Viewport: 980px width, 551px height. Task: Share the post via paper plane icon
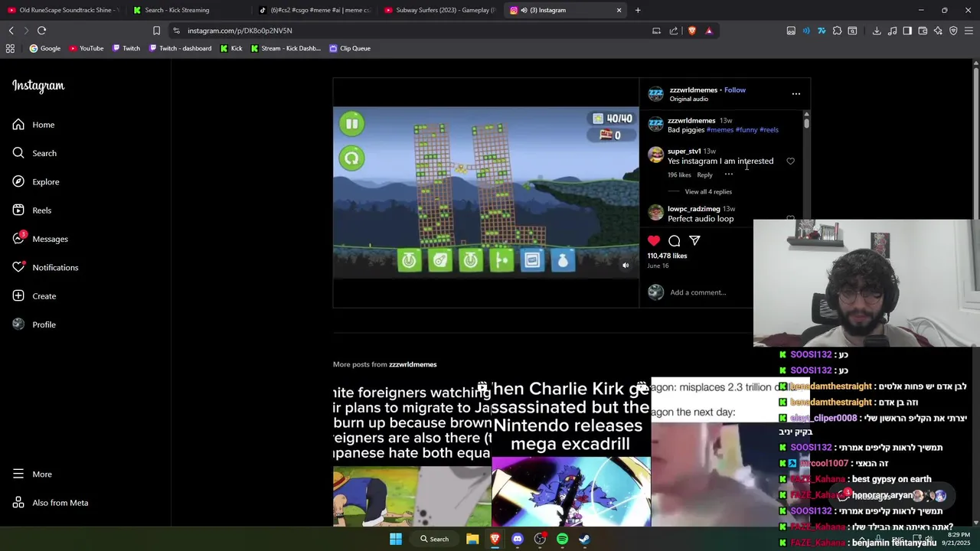tap(694, 240)
